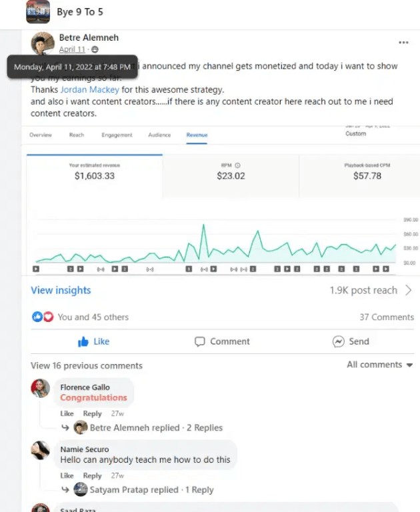Click the Bye 9 To 5 group avatar
The image size is (420, 512).
pos(38,12)
